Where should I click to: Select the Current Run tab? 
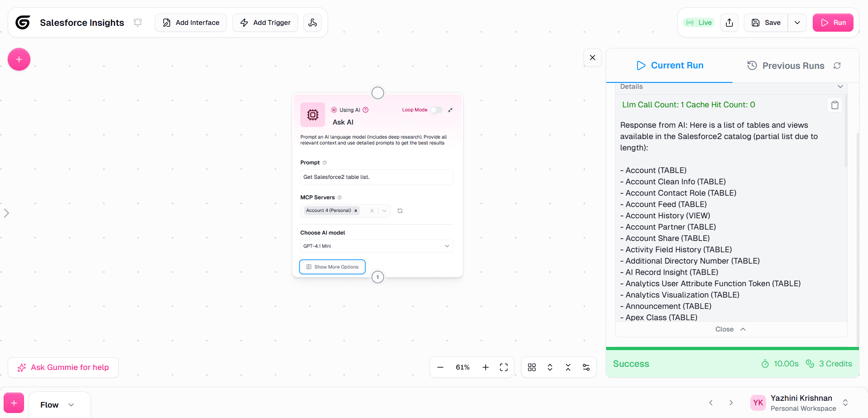point(670,66)
